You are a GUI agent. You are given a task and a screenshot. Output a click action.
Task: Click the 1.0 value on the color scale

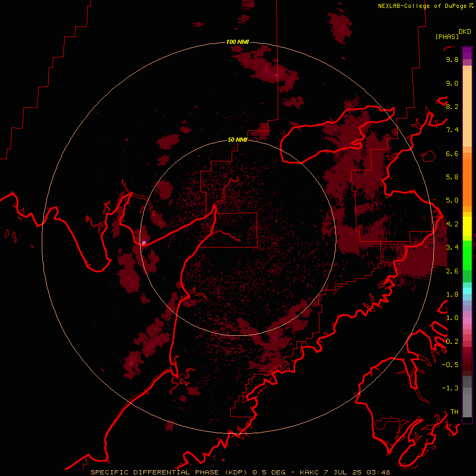pos(452,318)
